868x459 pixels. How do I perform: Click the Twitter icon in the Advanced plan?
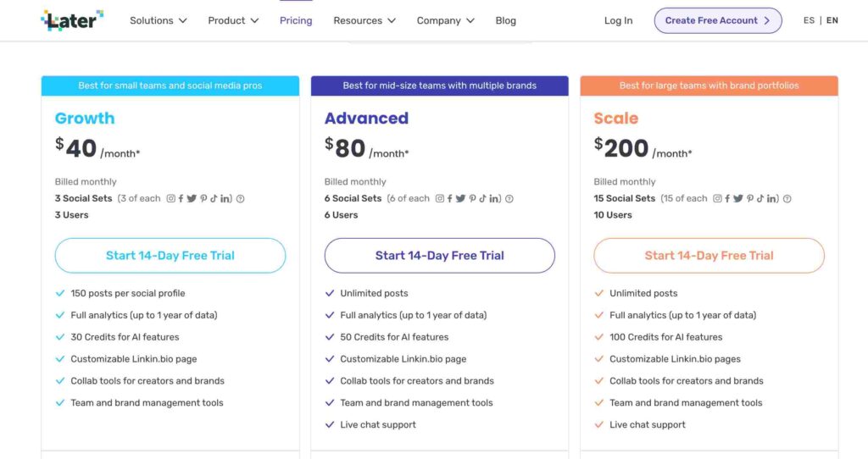[460, 198]
